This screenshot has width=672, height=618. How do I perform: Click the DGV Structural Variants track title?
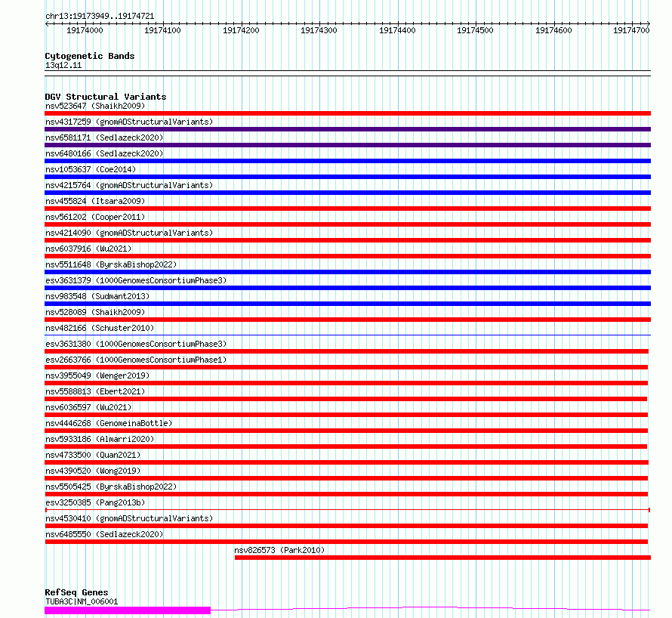pyautogui.click(x=106, y=97)
